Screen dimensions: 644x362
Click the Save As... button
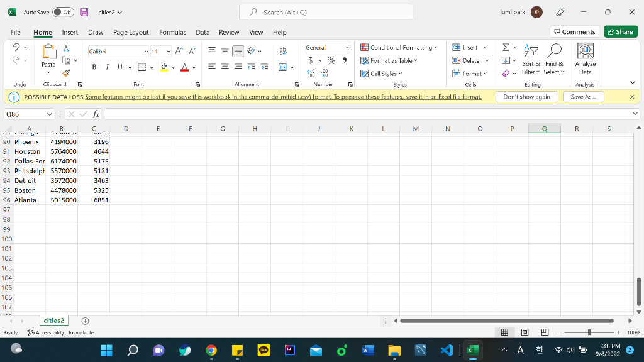tap(583, 97)
